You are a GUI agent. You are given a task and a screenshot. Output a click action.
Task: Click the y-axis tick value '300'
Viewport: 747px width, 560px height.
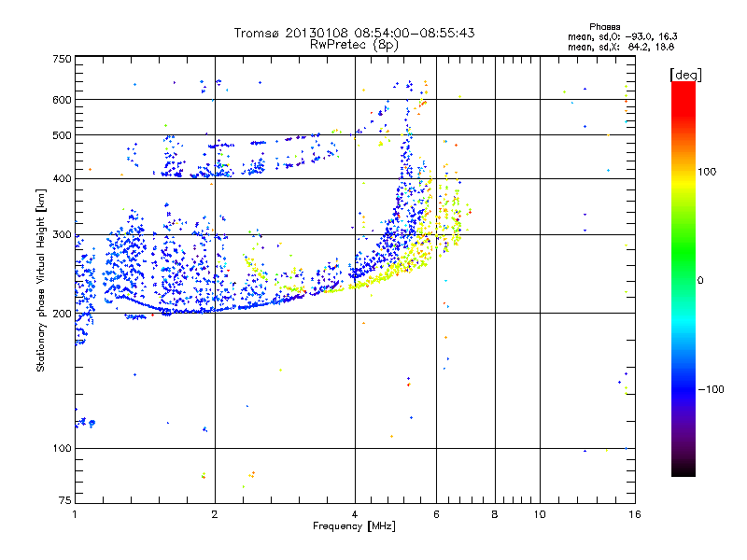62,235
